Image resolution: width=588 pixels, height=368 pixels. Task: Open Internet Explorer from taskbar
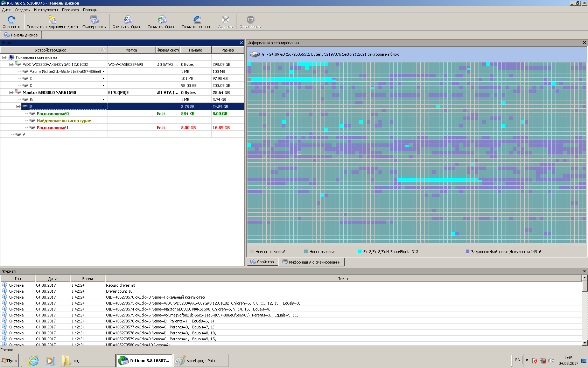(x=34, y=360)
